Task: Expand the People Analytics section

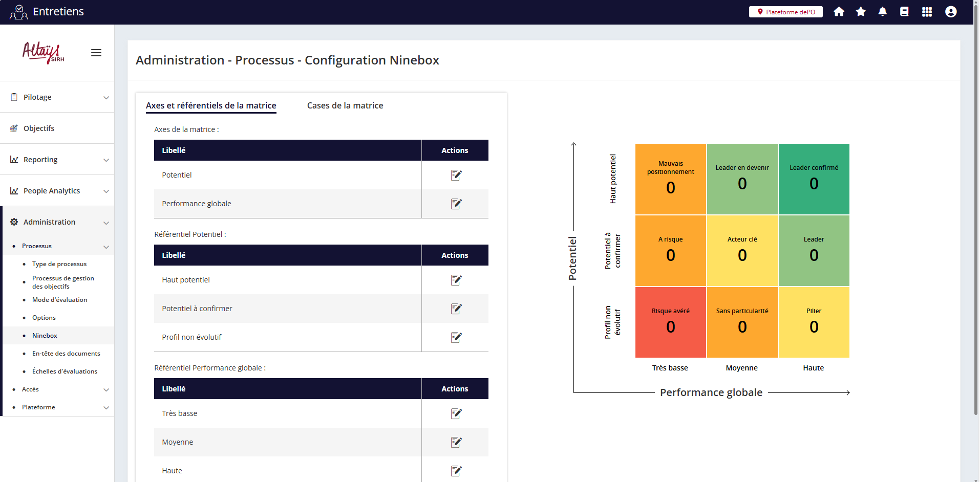Action: pos(57,191)
